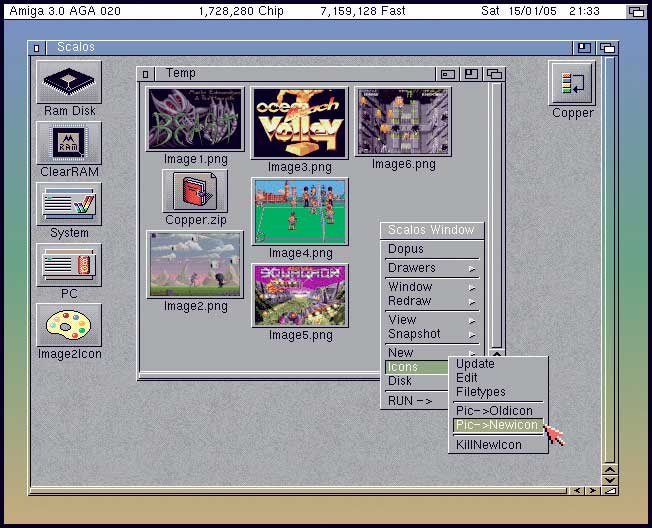Click the Scalos window depth gadget
Viewport: 652px width, 528px height.
point(608,48)
